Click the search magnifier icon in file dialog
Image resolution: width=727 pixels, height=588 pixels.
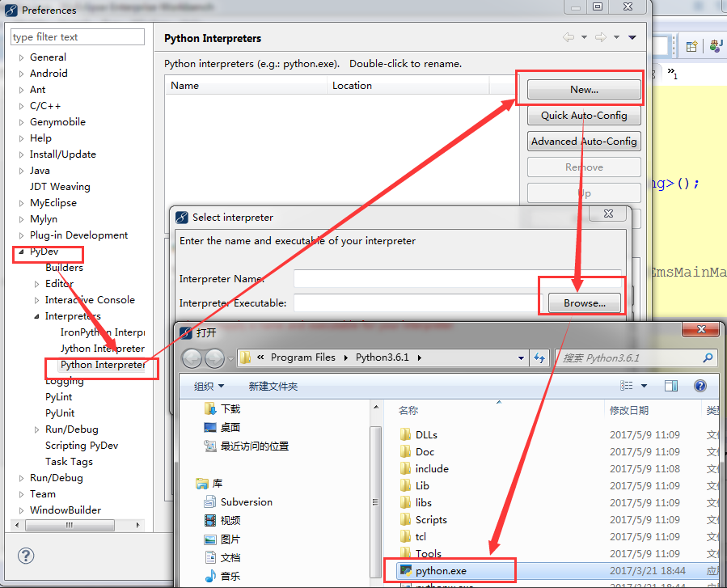point(708,358)
